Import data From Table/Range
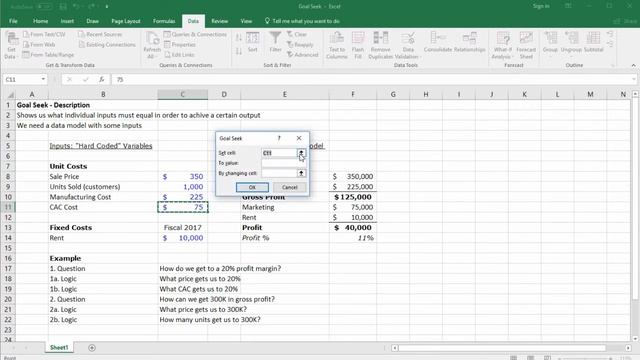Image resolution: width=640 pixels, height=360 pixels. (x=49, y=55)
